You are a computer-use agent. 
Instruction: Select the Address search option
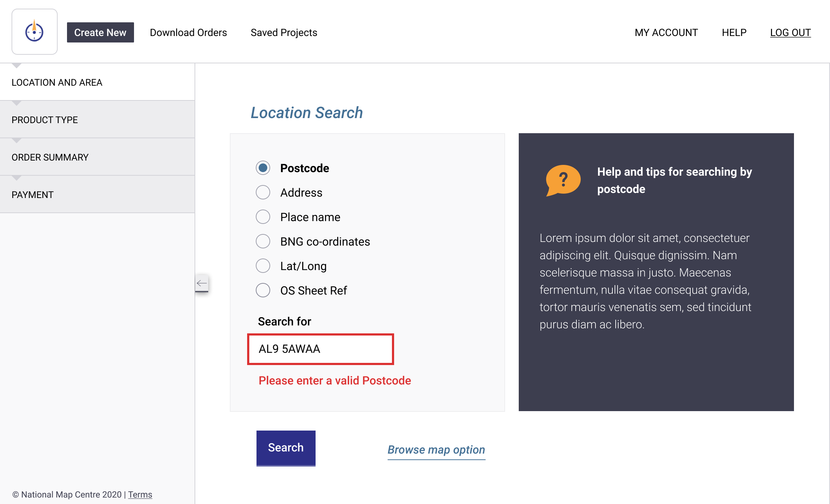click(x=263, y=193)
